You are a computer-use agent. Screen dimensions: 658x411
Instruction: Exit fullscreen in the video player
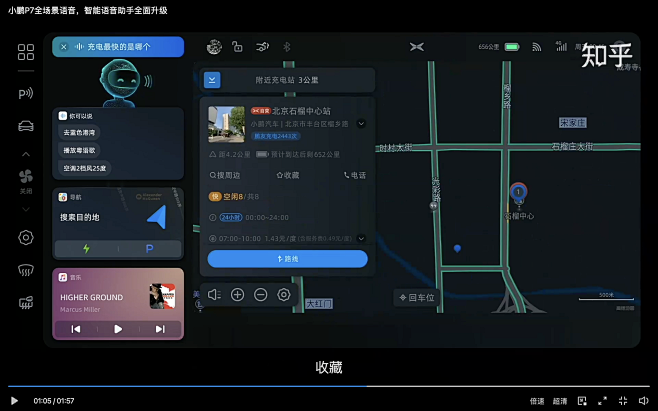coord(623,401)
